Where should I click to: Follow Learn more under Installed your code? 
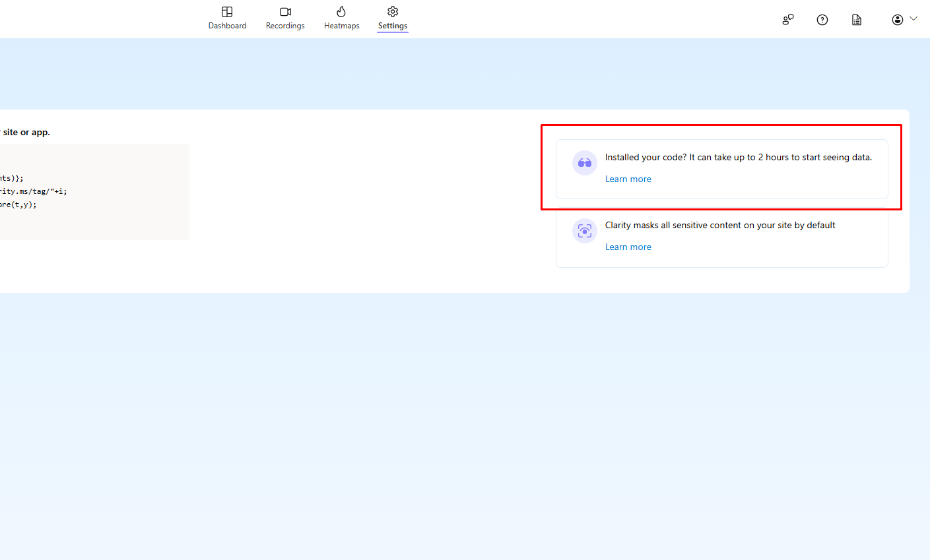[628, 179]
